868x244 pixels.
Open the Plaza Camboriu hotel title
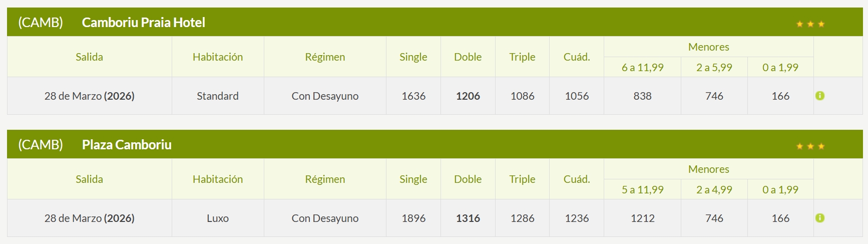127,145
